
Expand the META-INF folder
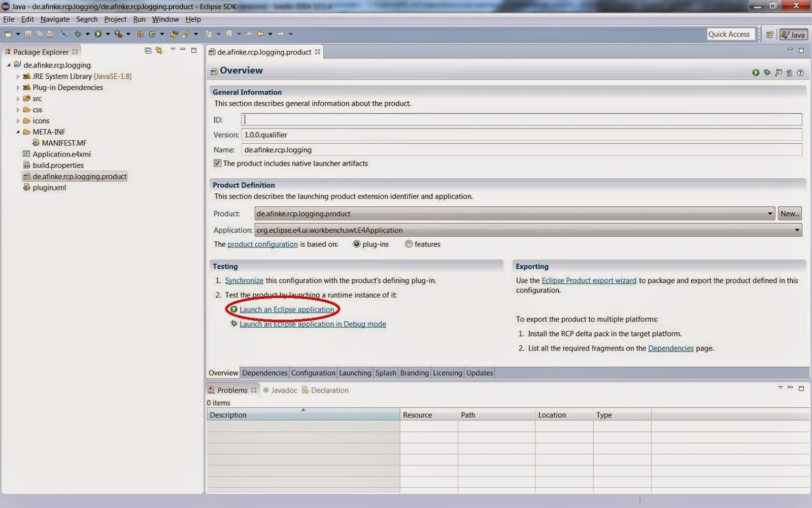tap(19, 132)
